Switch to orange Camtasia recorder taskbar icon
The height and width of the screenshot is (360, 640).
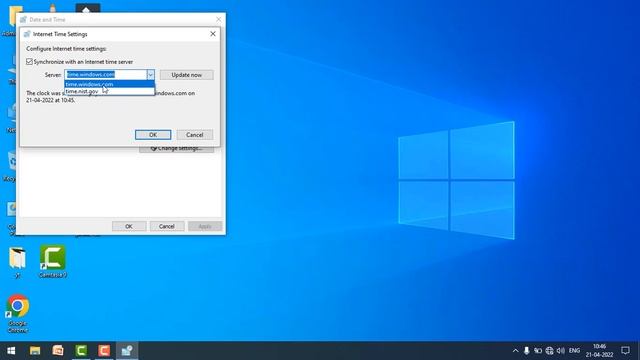click(x=104, y=351)
